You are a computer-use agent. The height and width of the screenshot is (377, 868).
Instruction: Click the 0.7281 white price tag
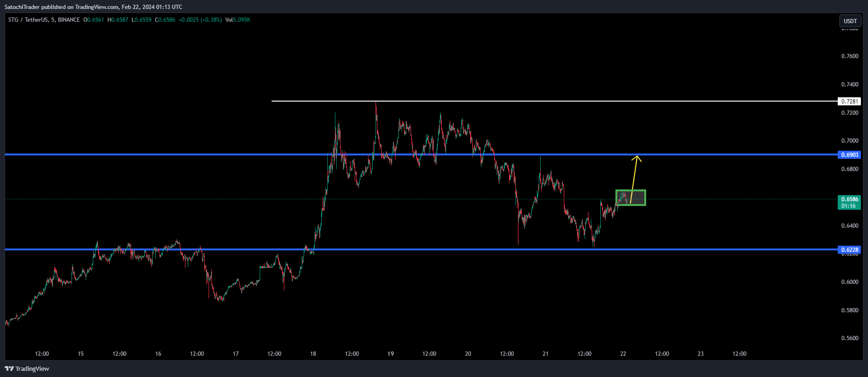point(849,101)
